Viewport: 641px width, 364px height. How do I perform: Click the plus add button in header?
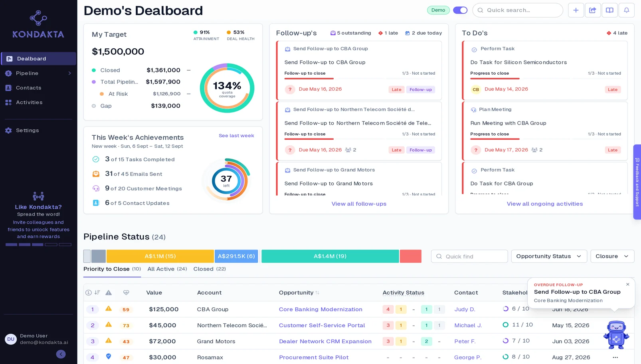click(x=576, y=10)
